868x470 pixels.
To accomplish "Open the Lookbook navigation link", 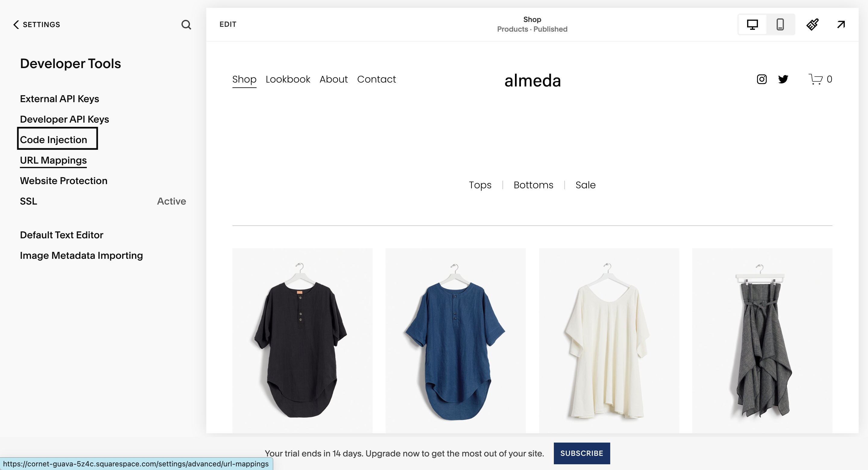I will coord(288,79).
